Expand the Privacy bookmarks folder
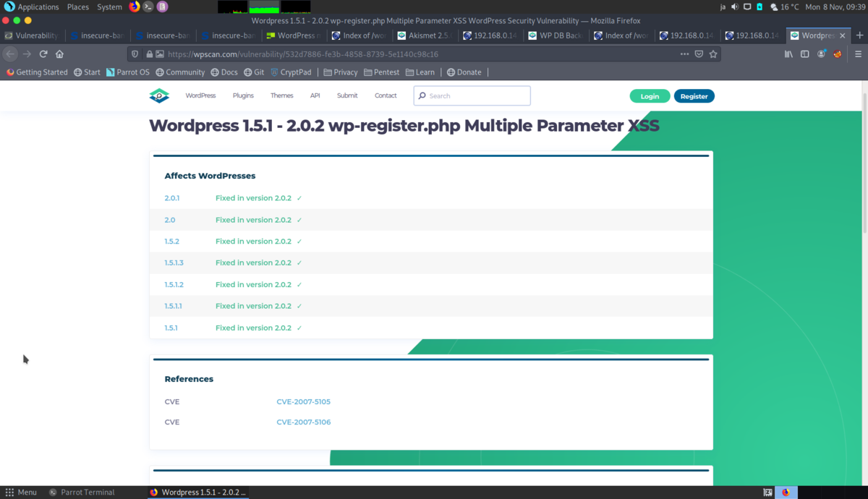This screenshot has height=499, width=868. (x=341, y=72)
